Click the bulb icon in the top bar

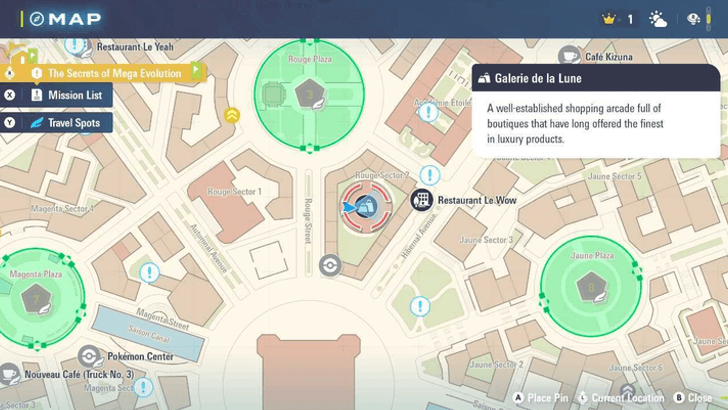[693, 19]
